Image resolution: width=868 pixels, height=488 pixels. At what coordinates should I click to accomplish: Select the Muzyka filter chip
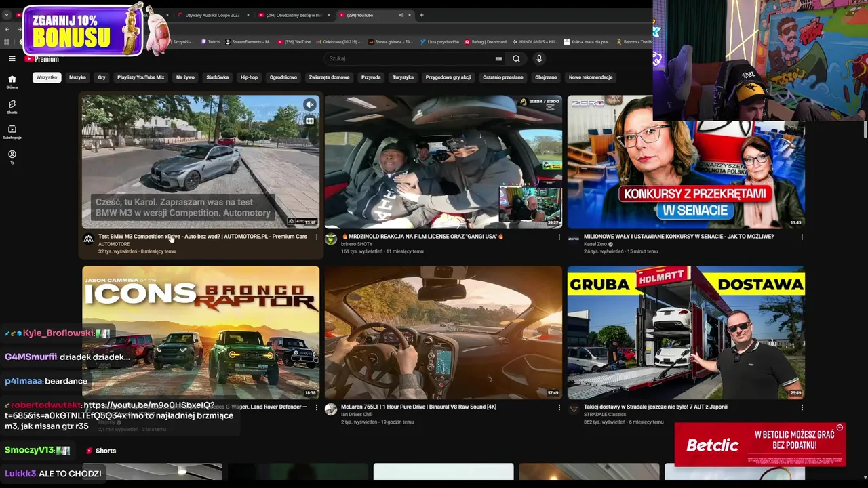point(77,77)
